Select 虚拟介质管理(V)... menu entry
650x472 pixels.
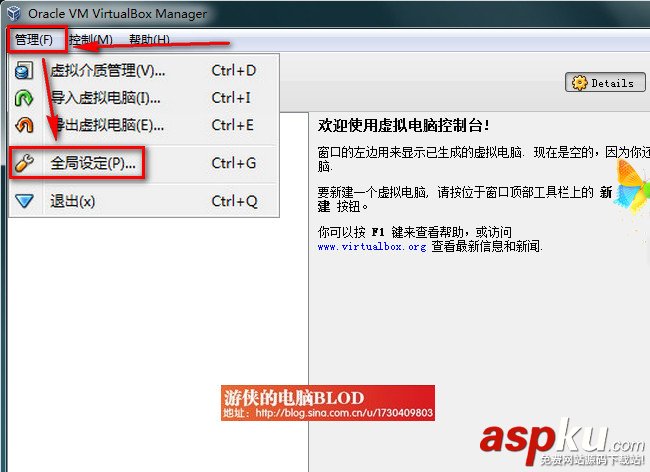pos(144,71)
